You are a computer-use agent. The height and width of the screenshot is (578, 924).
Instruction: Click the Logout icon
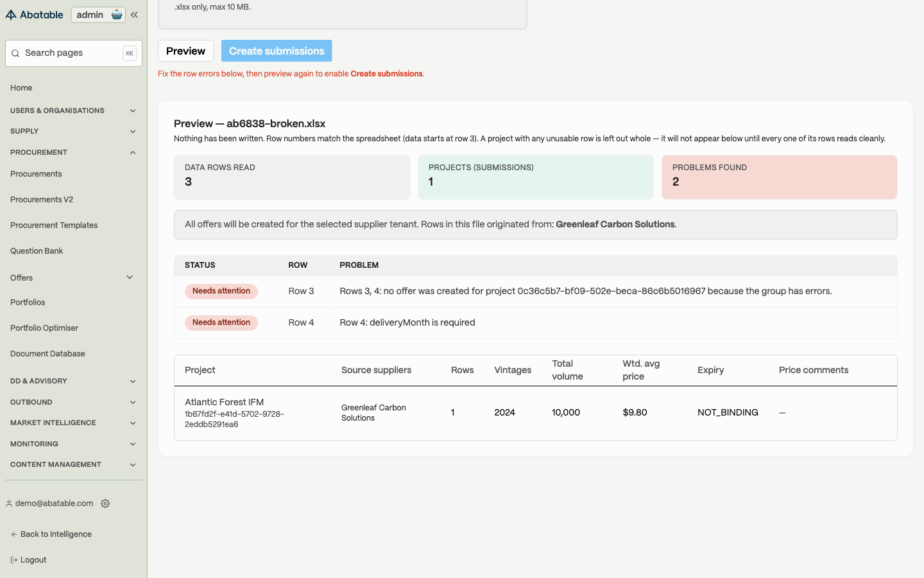[x=13, y=560]
